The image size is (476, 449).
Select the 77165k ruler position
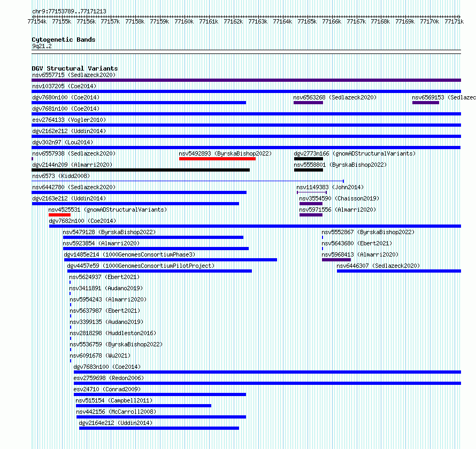click(307, 21)
